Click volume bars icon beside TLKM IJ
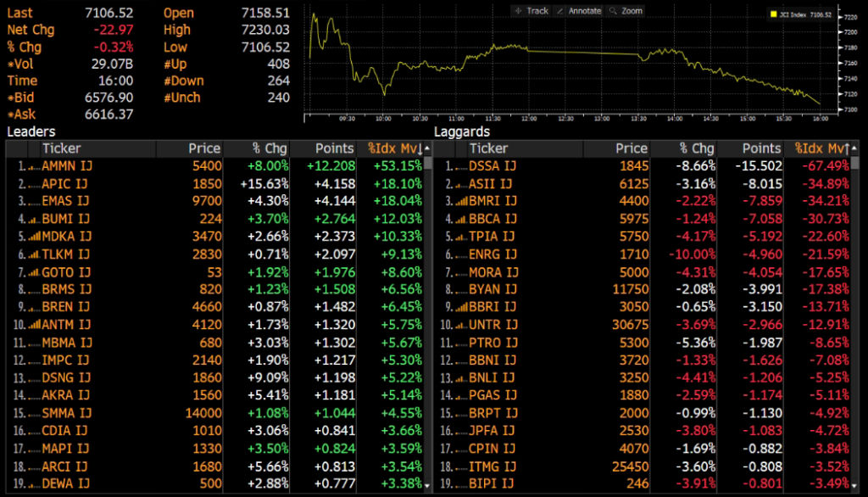Image resolution: width=868 pixels, height=497 pixels. 34,254
